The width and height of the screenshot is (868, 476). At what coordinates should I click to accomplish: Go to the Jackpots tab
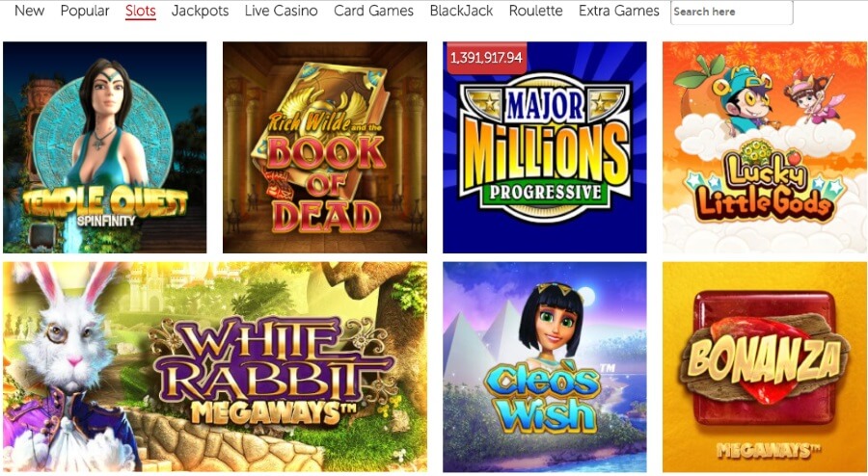200,11
